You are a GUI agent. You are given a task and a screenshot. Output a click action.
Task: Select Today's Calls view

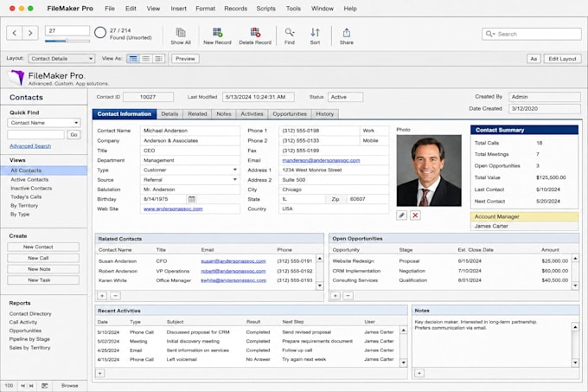(26, 197)
